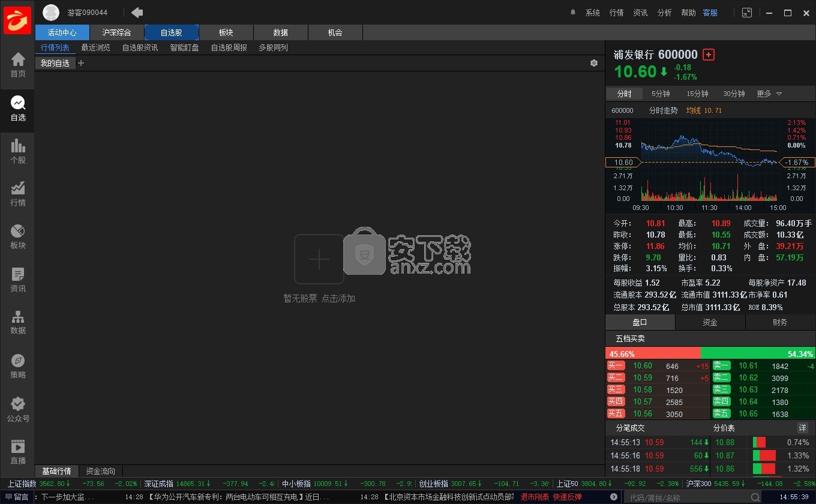Image resolution: width=816 pixels, height=504 pixels.
Task: Select the 分时 chart period
Action: (625, 94)
